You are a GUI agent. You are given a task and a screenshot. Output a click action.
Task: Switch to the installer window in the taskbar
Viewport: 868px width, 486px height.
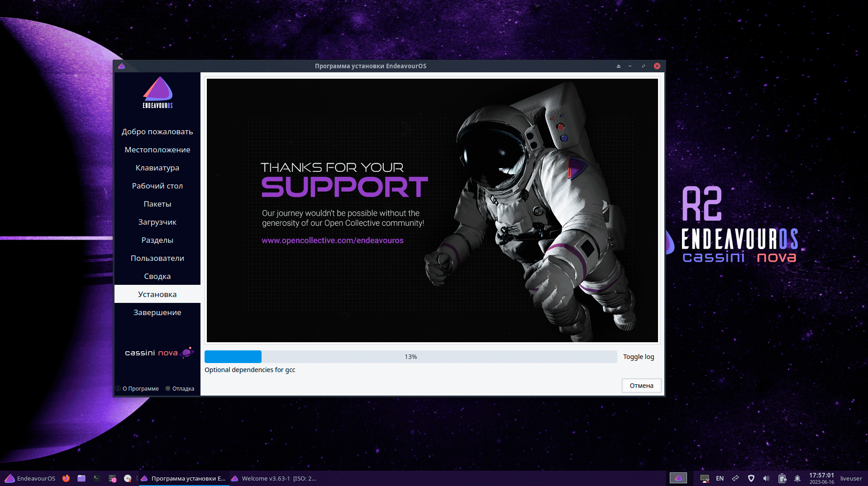point(183,478)
